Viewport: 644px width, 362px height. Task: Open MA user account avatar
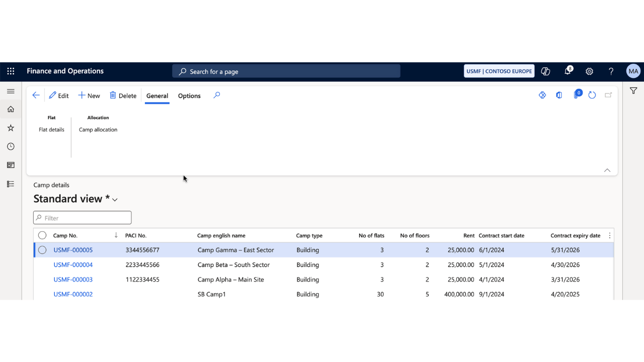tap(633, 71)
